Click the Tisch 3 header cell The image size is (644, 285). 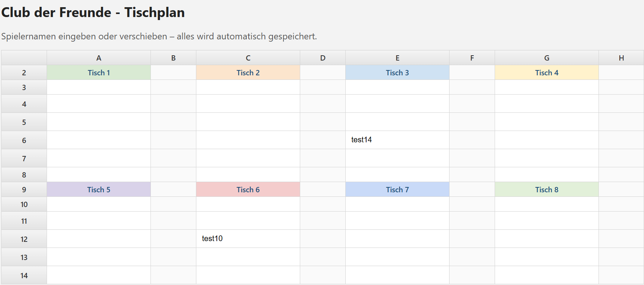[397, 72]
